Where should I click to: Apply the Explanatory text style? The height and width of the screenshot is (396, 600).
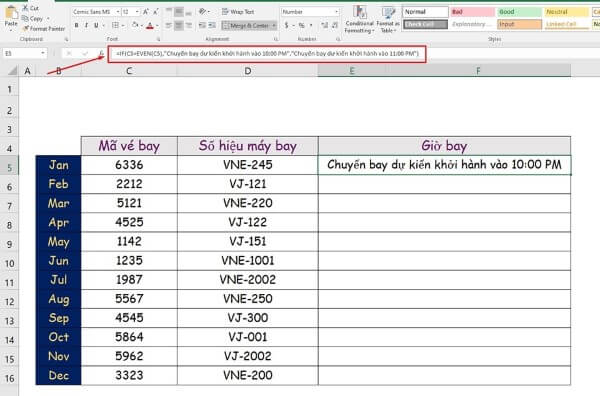(473, 24)
